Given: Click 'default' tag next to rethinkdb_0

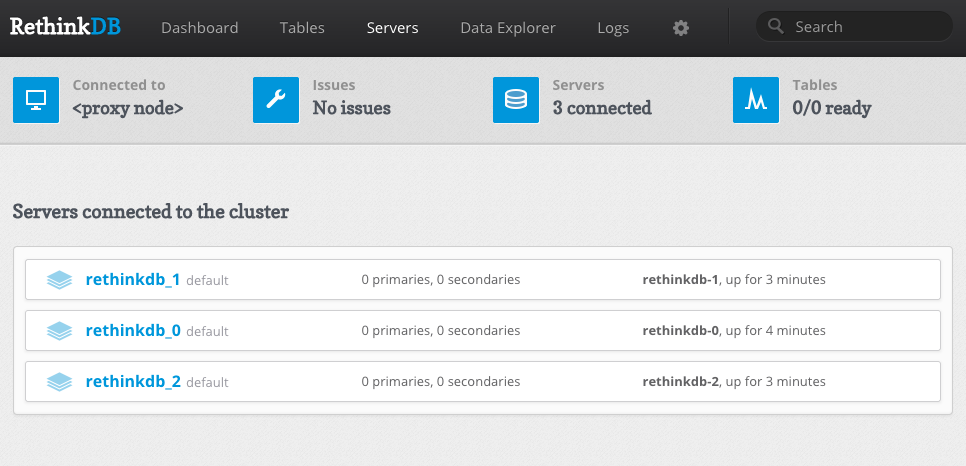Looking at the screenshot, I should pos(207,332).
